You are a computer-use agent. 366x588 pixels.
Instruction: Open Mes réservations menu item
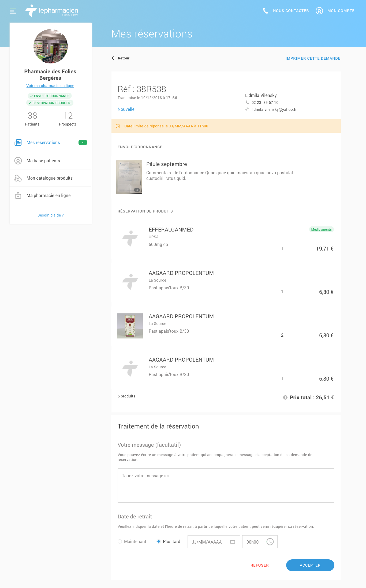51,143
